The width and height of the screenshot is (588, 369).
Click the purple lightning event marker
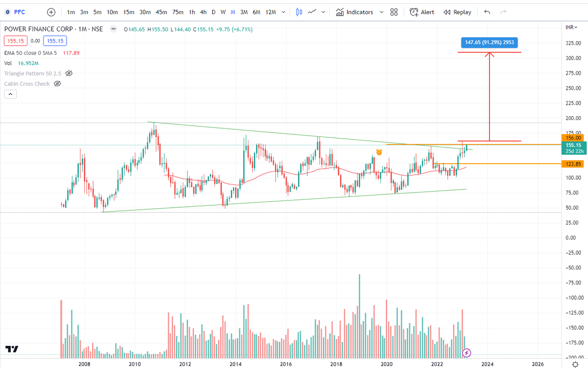click(467, 352)
